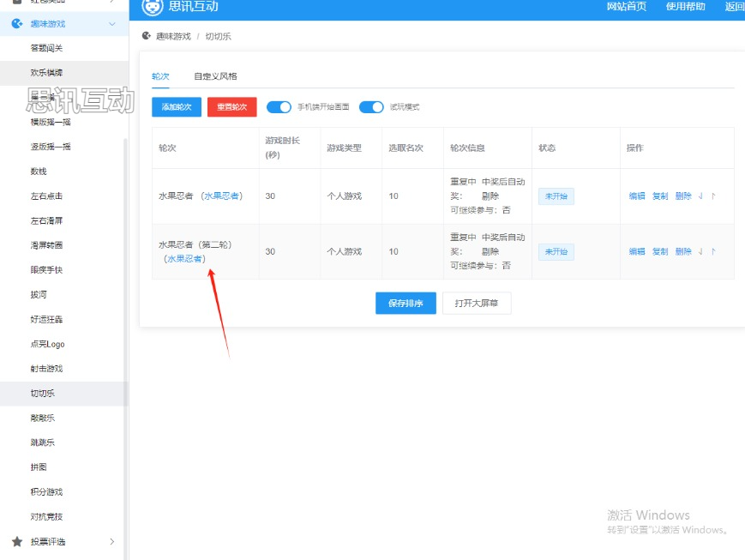
Task: Click the 趣味游戏 breadcrumb link
Action: (173, 36)
